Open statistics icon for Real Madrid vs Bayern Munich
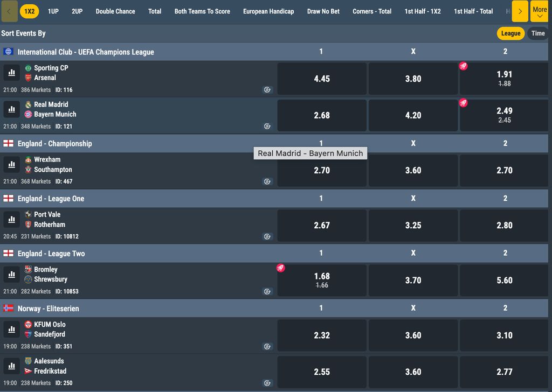 click(x=12, y=109)
